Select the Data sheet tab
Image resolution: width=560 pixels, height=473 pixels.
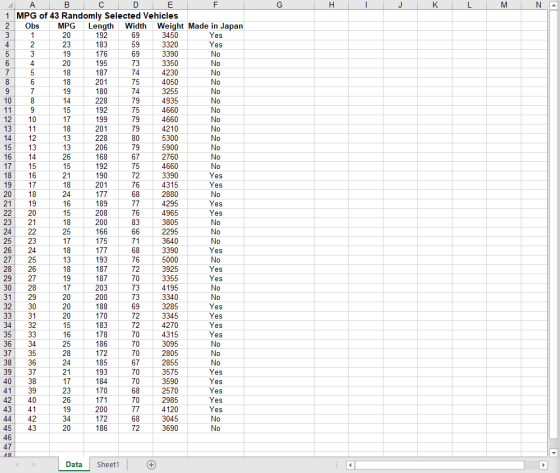[74, 464]
